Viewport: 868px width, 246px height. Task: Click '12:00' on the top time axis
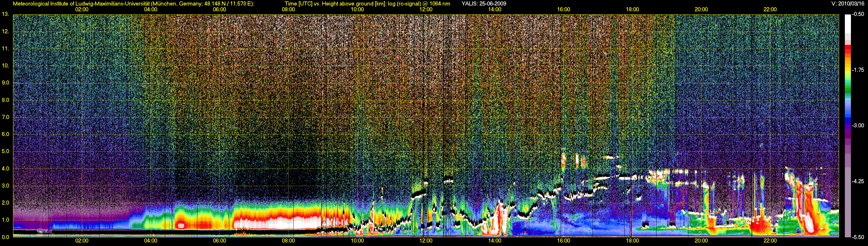[x=426, y=10]
